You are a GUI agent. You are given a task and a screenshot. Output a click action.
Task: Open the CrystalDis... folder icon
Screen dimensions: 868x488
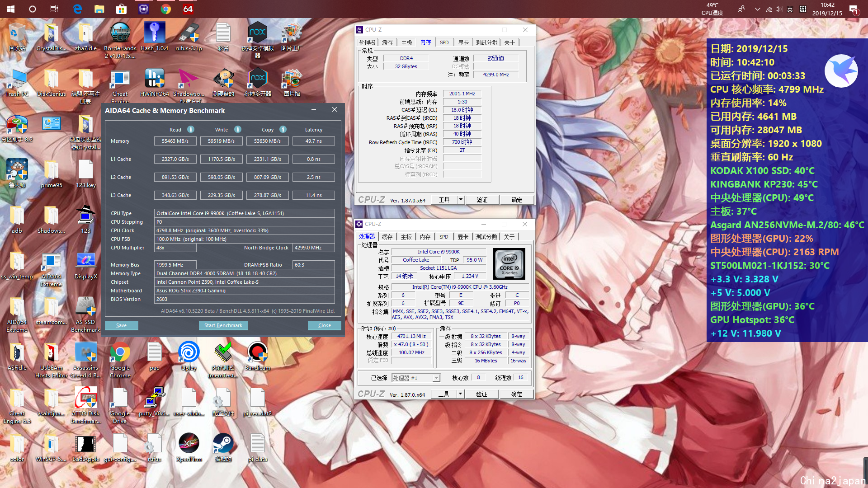51,37
